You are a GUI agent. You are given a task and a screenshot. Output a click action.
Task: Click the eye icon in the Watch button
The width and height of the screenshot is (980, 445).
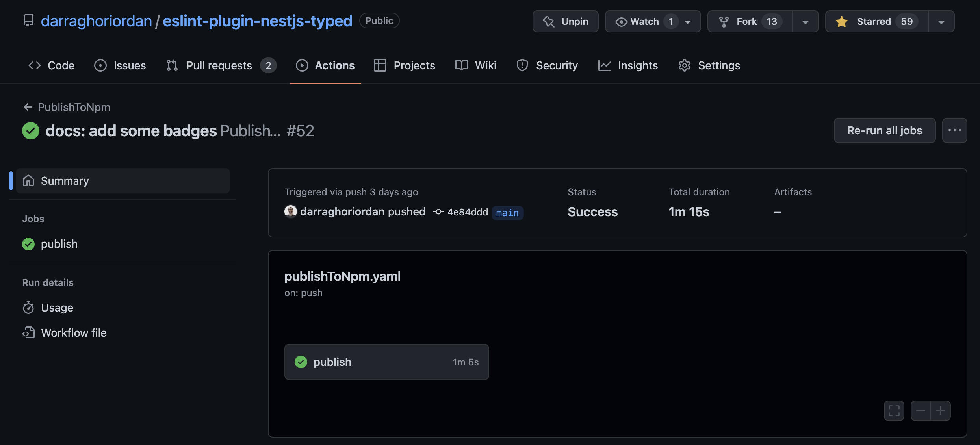coord(621,22)
